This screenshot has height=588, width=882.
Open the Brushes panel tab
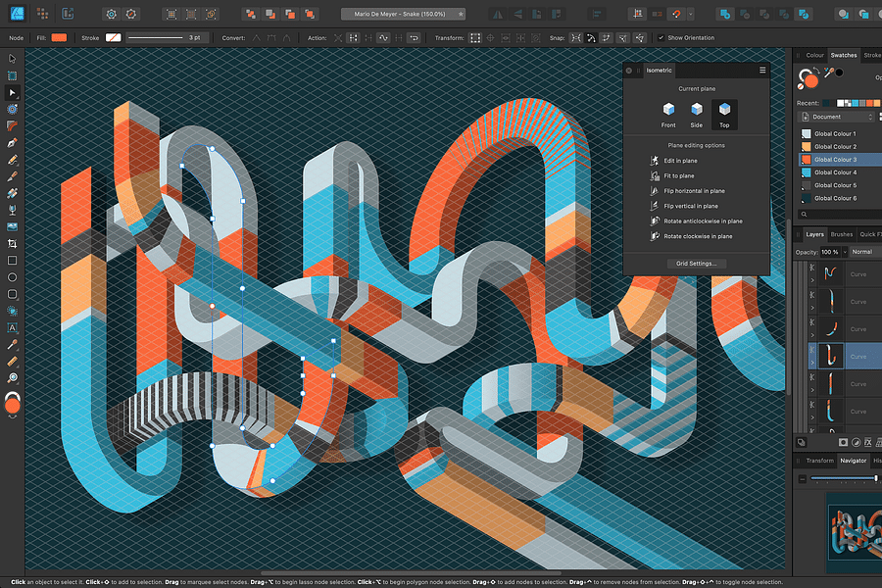(841, 234)
